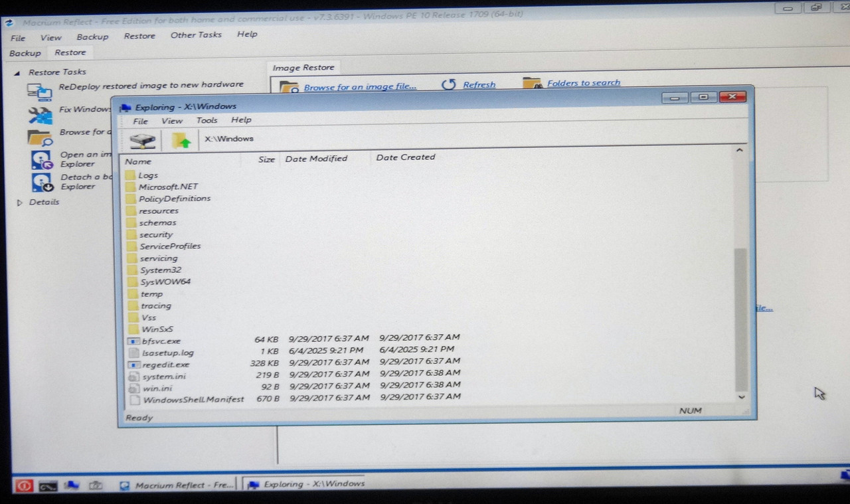
Task: Open Macrium Reflect Other Tasks menu
Action: (x=196, y=35)
